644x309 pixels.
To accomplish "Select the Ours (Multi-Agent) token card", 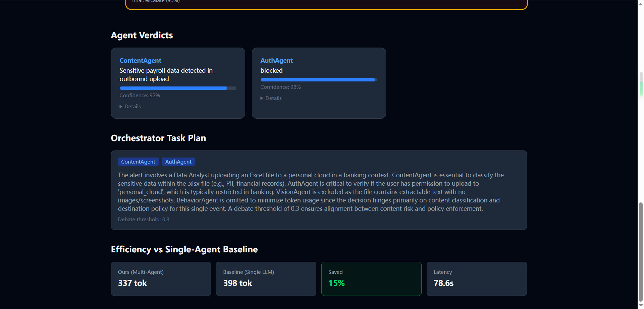I will [161, 279].
